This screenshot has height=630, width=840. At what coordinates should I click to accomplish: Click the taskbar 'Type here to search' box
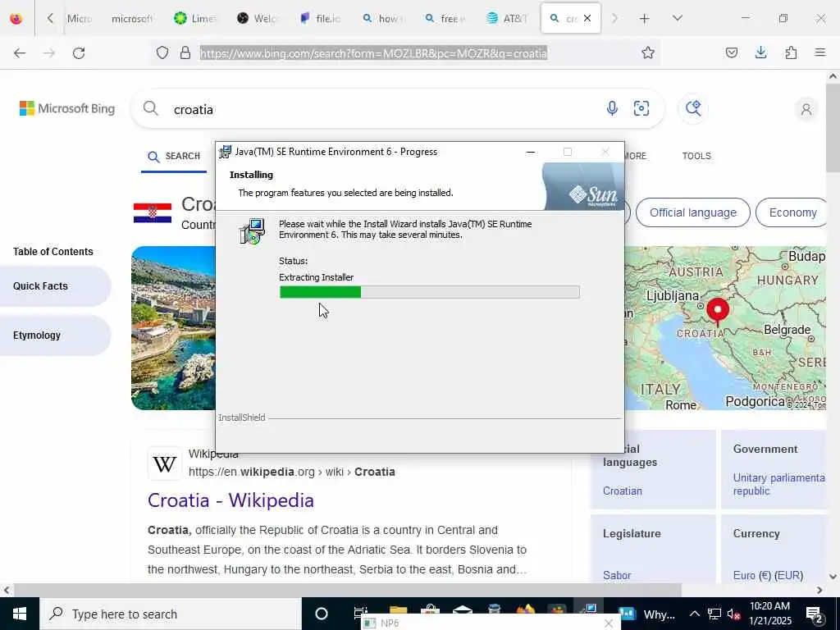tap(171, 614)
